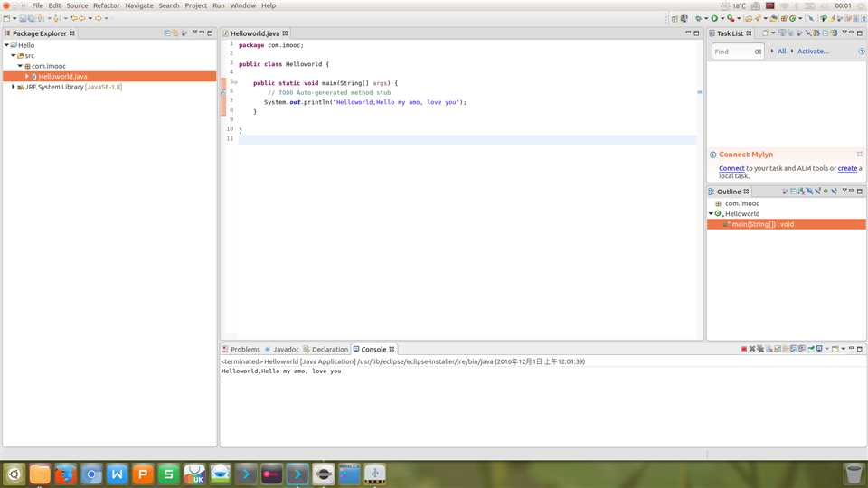Viewport: 868px width, 488px height.
Task: Collapse the src folder node
Action: pyautogui.click(x=14, y=55)
